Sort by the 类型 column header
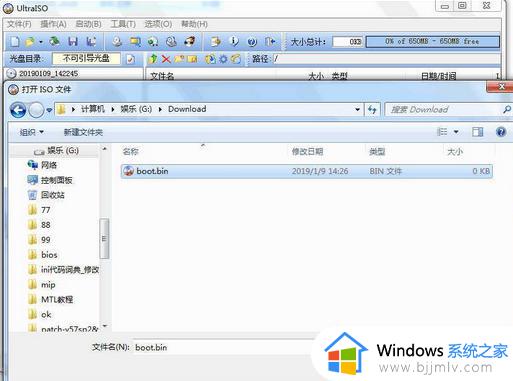This screenshot has width=513, height=381. [377, 152]
